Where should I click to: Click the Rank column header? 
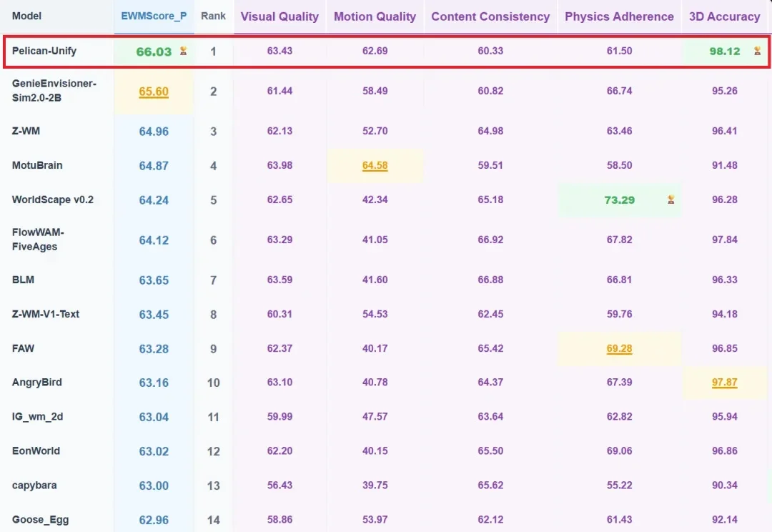click(x=213, y=16)
